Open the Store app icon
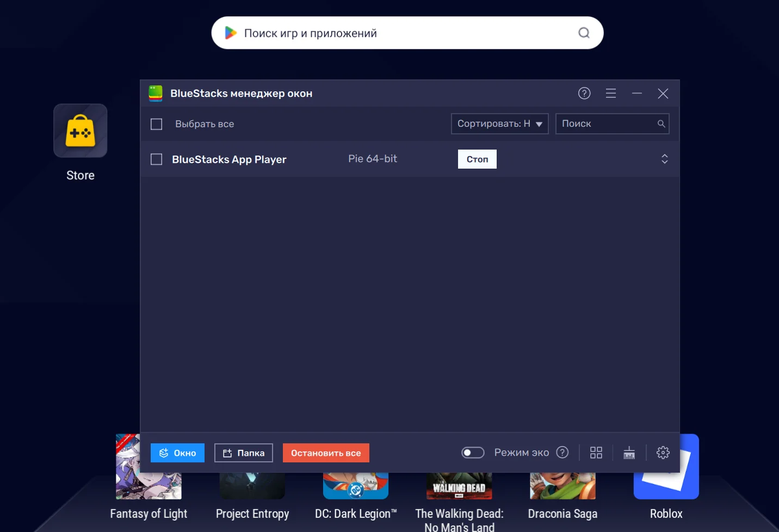The image size is (779, 532). (81, 131)
